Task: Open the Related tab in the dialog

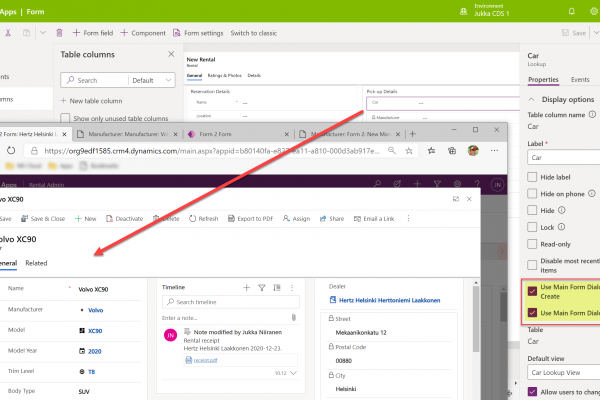Action: point(36,263)
